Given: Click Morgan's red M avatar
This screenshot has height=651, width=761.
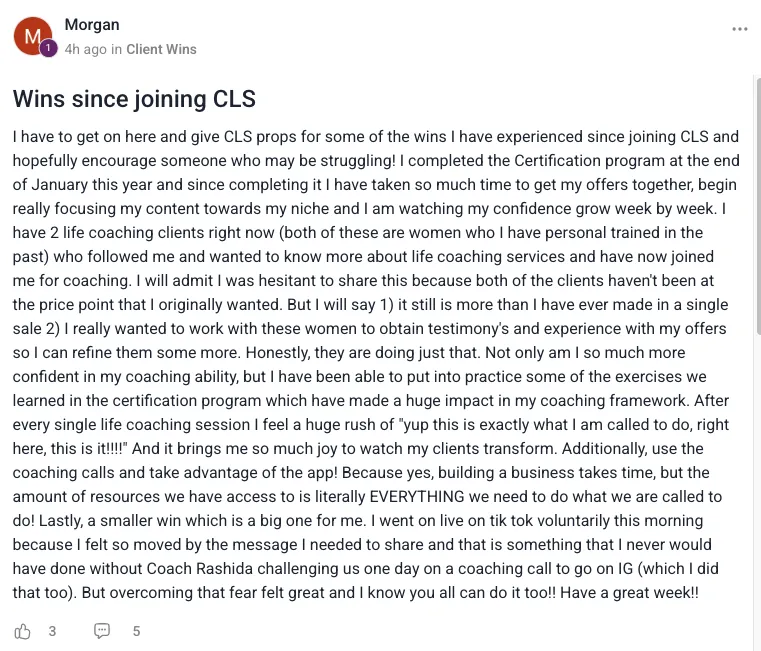Looking at the screenshot, I should [32, 36].
